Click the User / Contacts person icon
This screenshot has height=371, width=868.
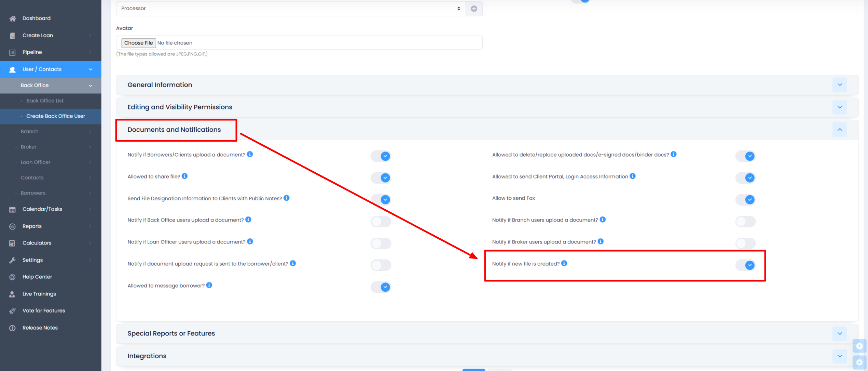[13, 69]
